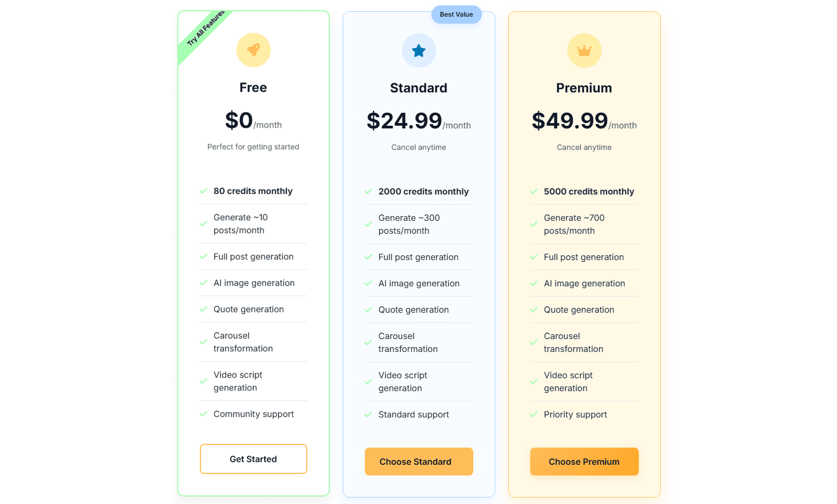This screenshot has height=504, width=837.
Task: Select the Free plan heading
Action: [x=254, y=88]
